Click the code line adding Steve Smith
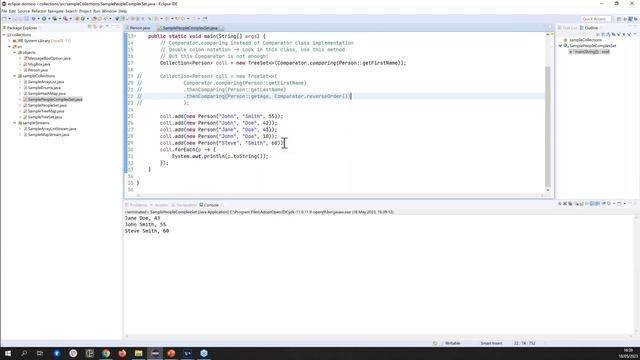 pyautogui.click(x=221, y=143)
